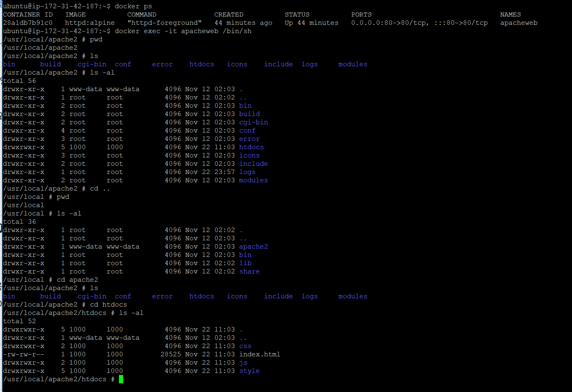572x392 pixels.
Task: Click the STATUS column header
Action: pyautogui.click(x=297, y=15)
